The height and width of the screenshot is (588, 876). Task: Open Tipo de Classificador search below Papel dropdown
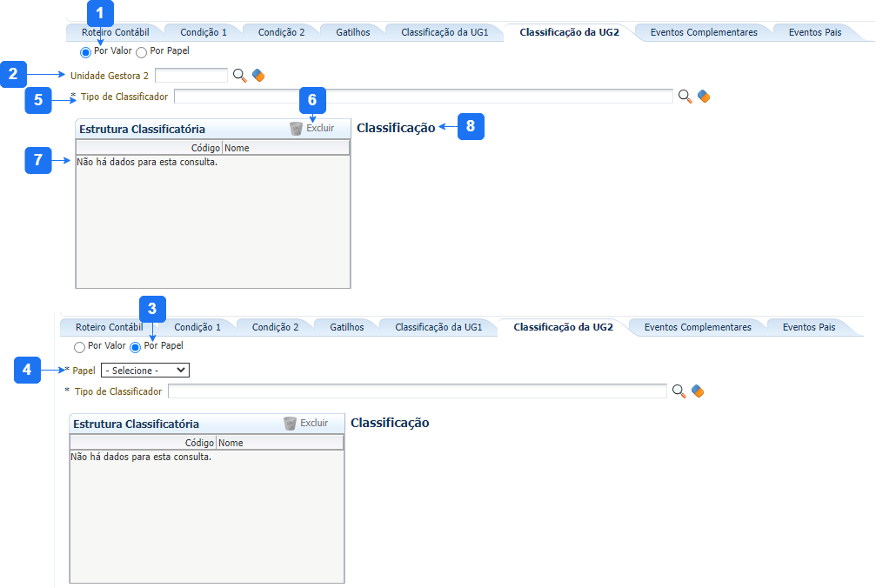coord(679,391)
